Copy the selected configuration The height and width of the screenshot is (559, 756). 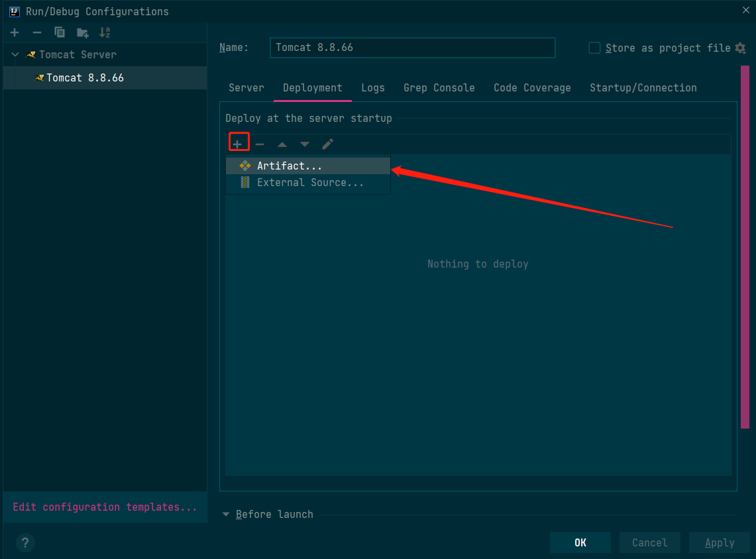[x=60, y=32]
